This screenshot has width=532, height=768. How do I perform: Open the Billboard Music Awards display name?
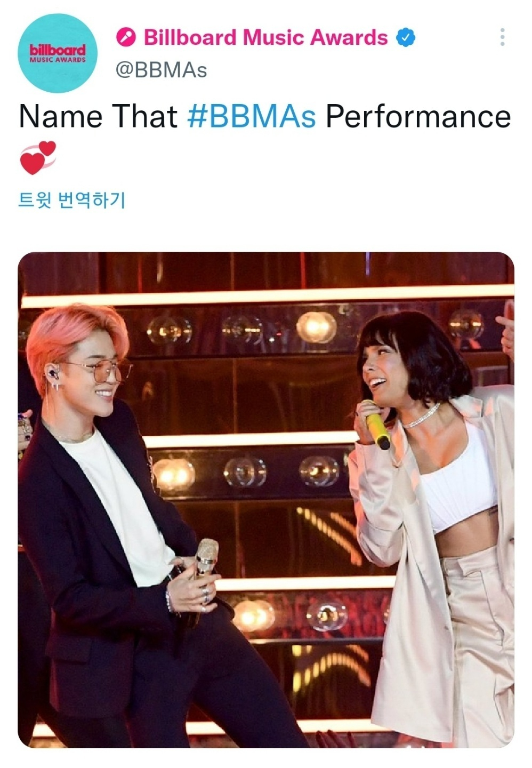tap(265, 37)
